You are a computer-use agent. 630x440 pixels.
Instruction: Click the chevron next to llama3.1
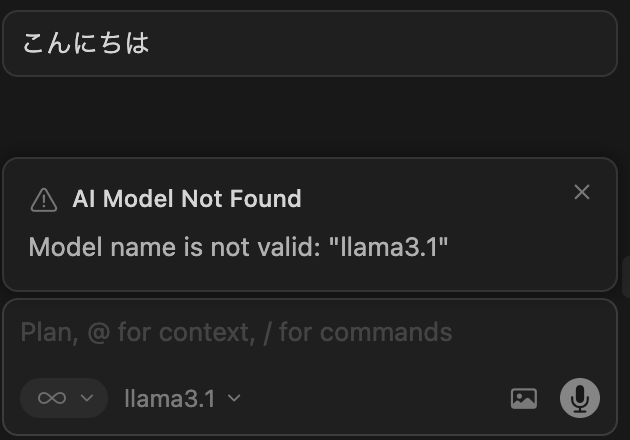click(x=234, y=398)
